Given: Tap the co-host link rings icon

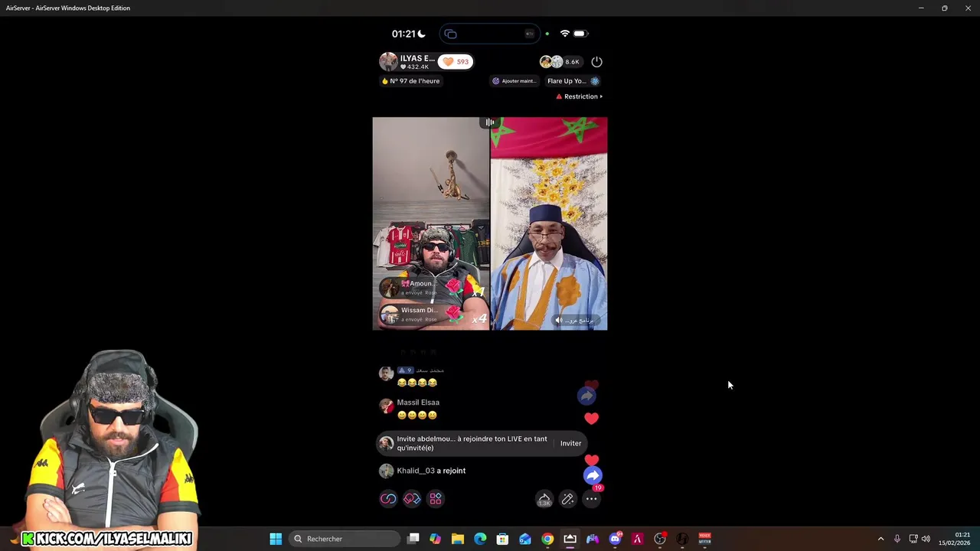Looking at the screenshot, I should [388, 499].
